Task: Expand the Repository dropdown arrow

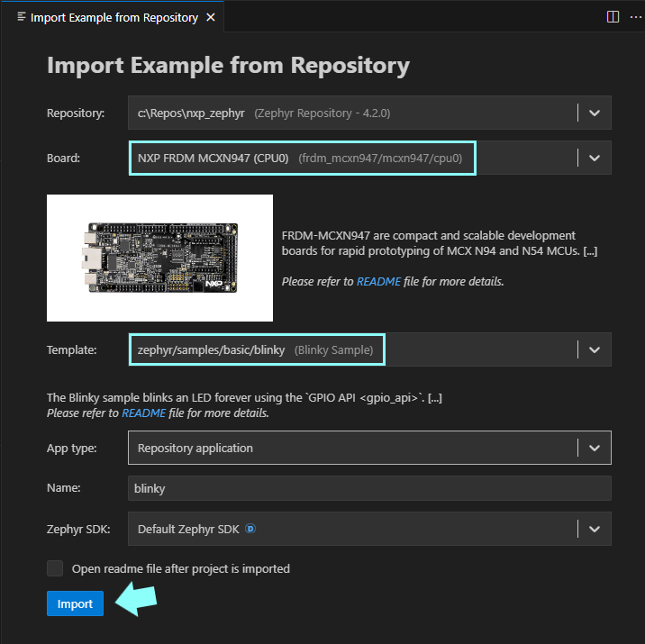Action: (594, 113)
